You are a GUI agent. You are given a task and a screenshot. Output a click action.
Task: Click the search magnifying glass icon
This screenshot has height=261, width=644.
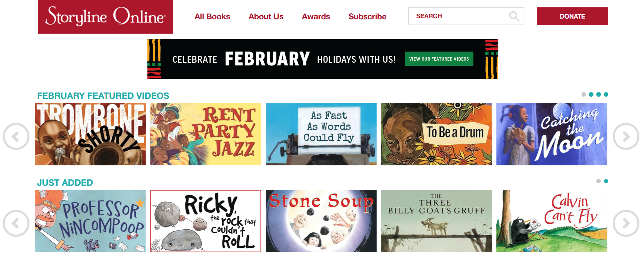pos(514,16)
